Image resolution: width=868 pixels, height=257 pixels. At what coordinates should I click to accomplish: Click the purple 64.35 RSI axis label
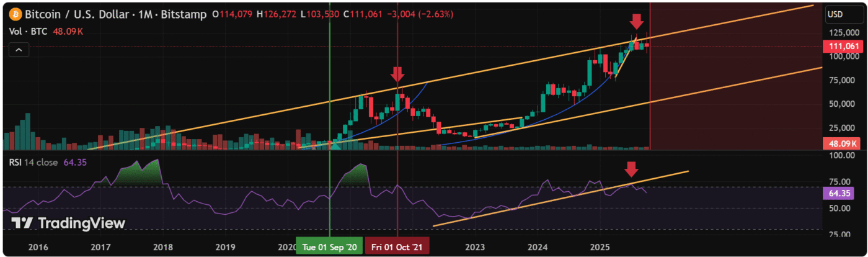[841, 194]
